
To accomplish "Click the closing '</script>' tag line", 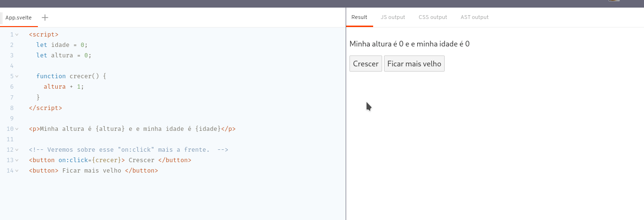I will tap(45, 108).
